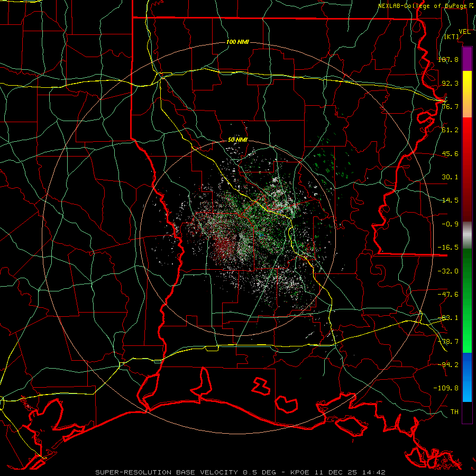The image size is (476, 476).
Task: Click the 100 NMI range ring label
Action: click(237, 42)
